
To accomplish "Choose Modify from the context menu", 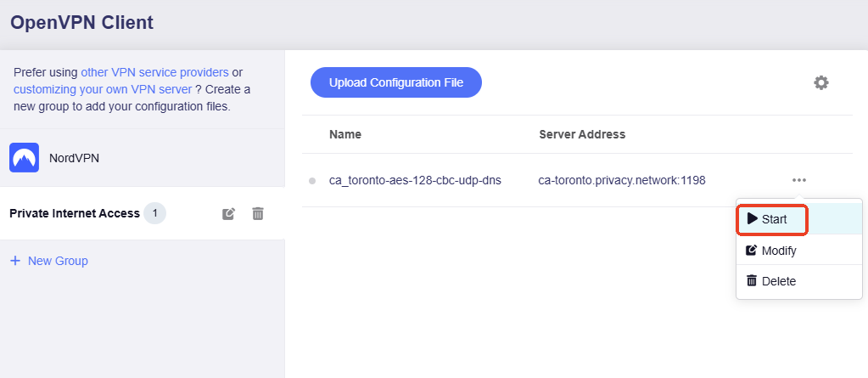I will pos(778,251).
